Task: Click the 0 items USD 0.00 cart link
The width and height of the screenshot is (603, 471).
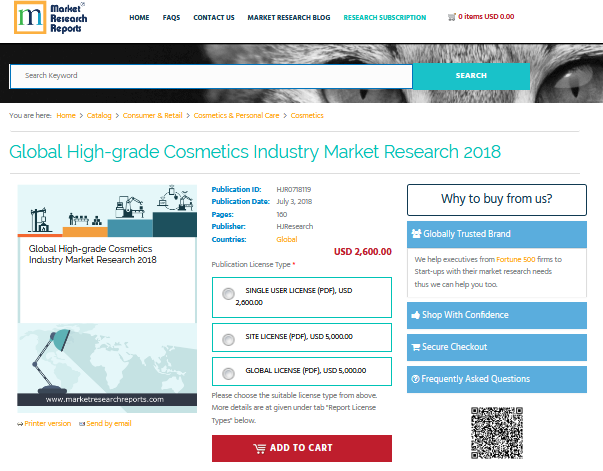Action: pos(486,17)
